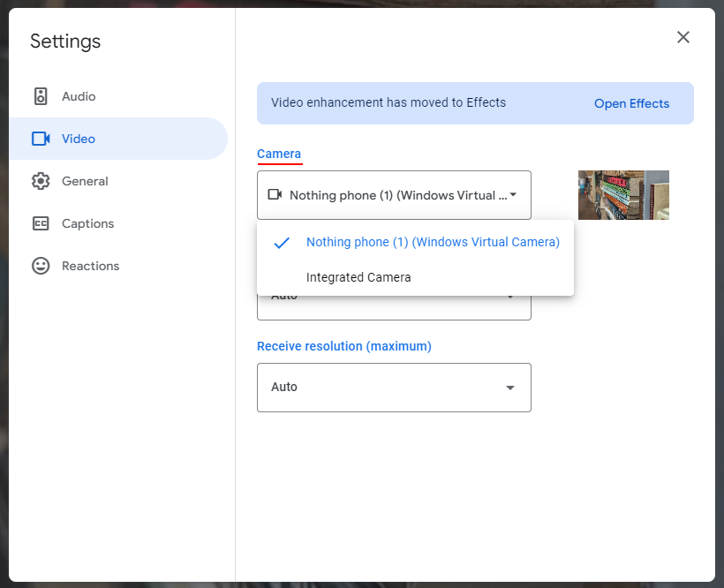Click the Video camera icon in sidebar
Screen dimensions: 724x588
point(41,139)
